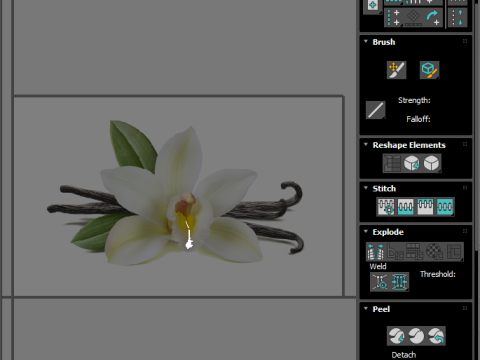The width and height of the screenshot is (480, 360).
Task: Click the dotted column with plus signs align icon
Action: coord(394,17)
